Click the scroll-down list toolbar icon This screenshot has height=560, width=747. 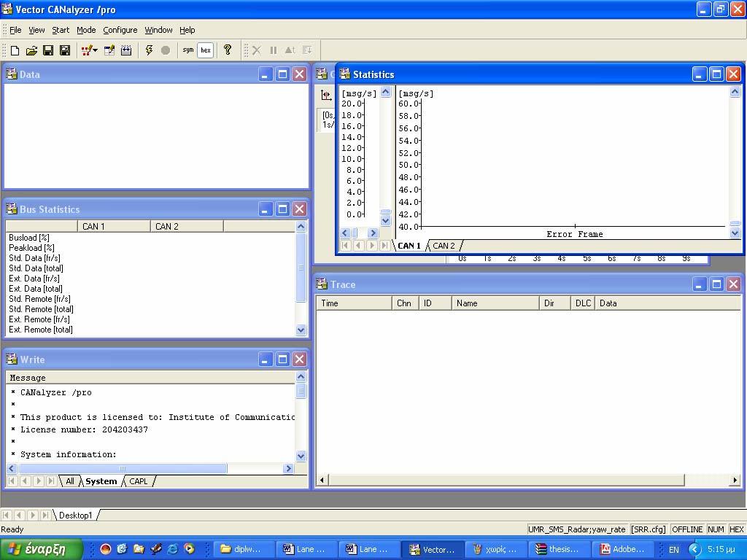pos(307,50)
